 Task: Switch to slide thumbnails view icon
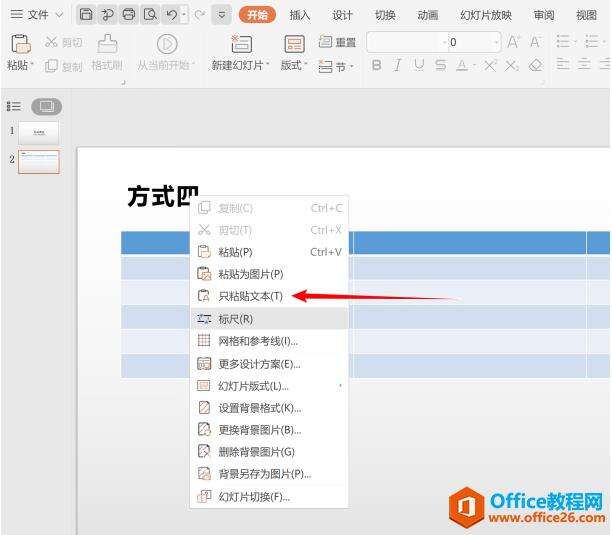(46, 107)
